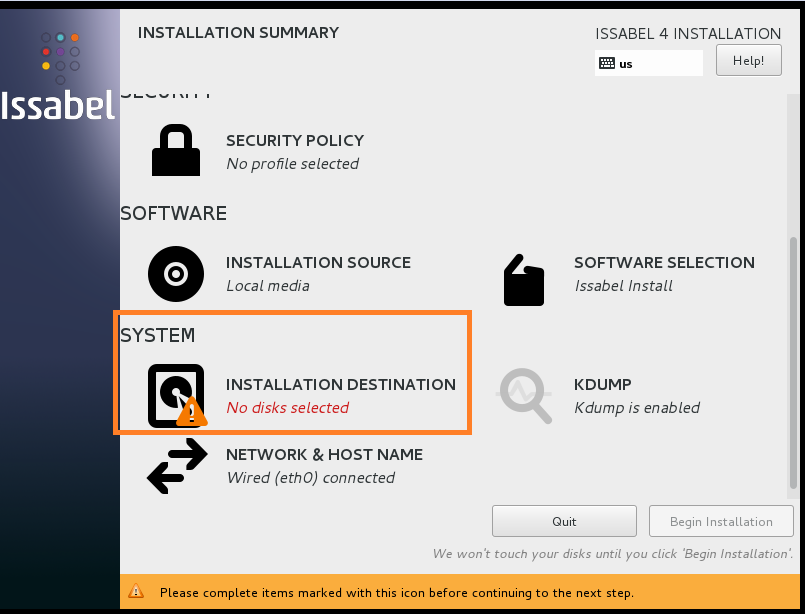This screenshot has width=805, height=614.
Task: Click the Kdump magnifying glass icon
Action: (x=525, y=396)
